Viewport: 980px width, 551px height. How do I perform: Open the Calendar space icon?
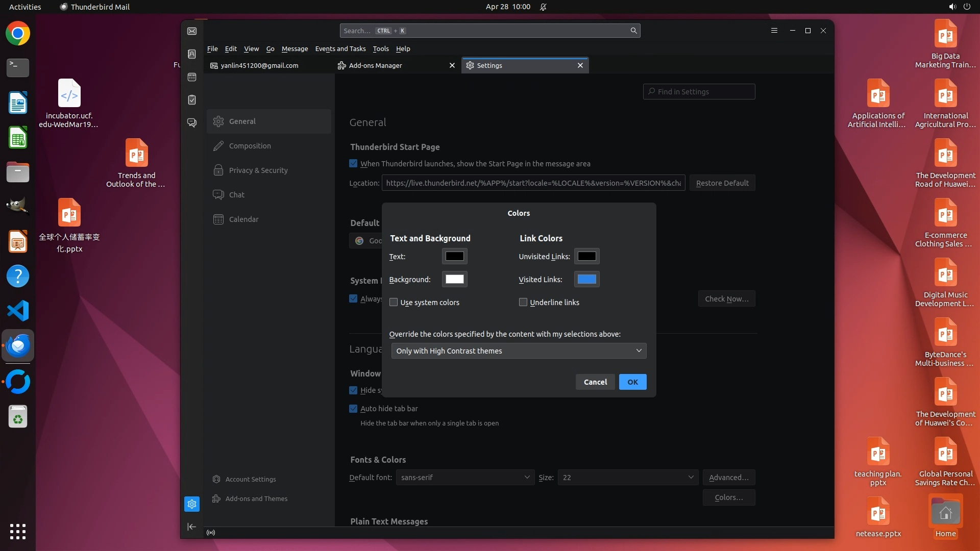tap(192, 77)
